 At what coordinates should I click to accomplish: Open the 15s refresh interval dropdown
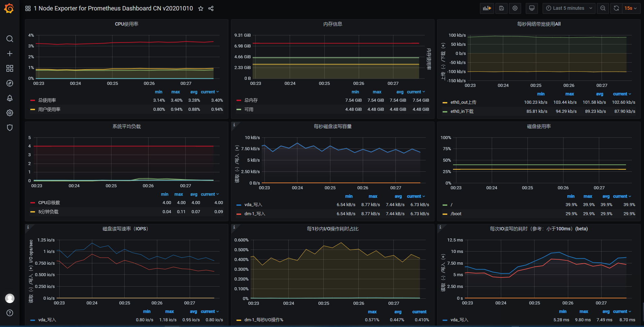[631, 8]
